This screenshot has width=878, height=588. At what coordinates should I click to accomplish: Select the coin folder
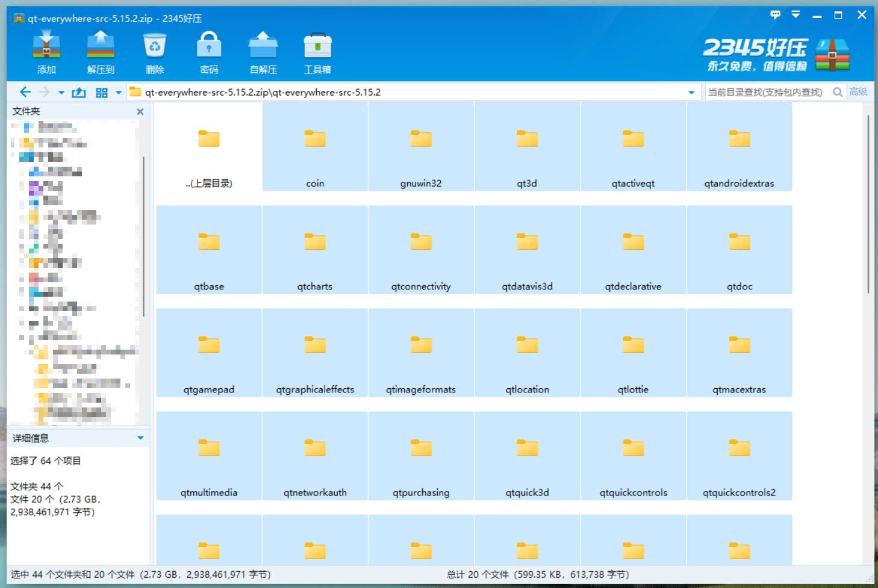pyautogui.click(x=315, y=147)
